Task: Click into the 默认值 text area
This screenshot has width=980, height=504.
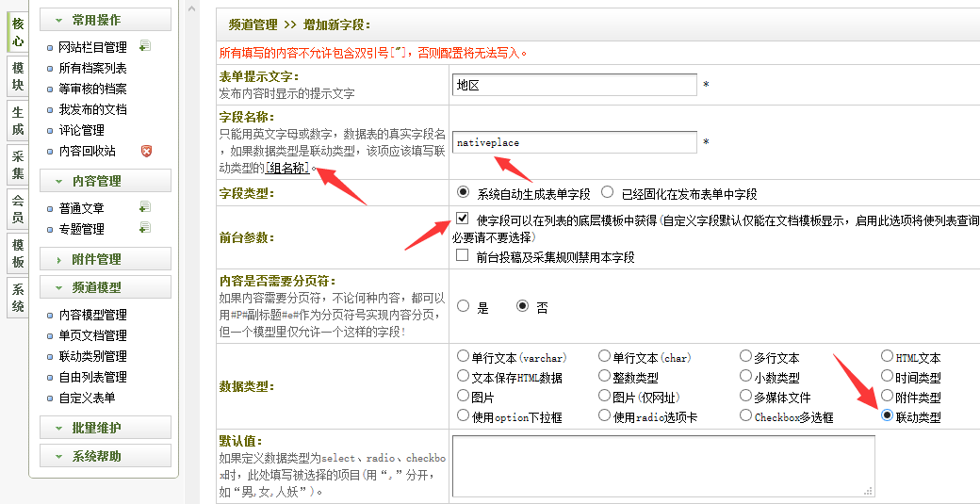Action: pyautogui.click(x=662, y=465)
